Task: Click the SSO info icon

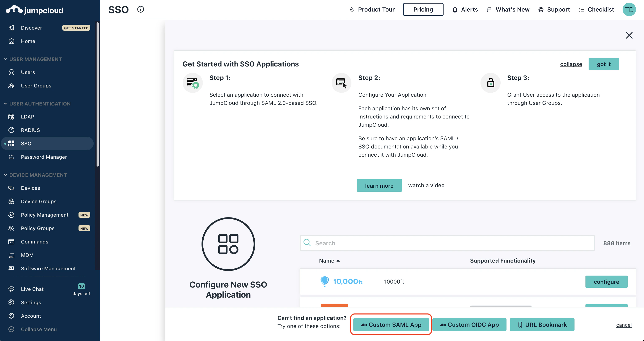Action: coord(140,9)
